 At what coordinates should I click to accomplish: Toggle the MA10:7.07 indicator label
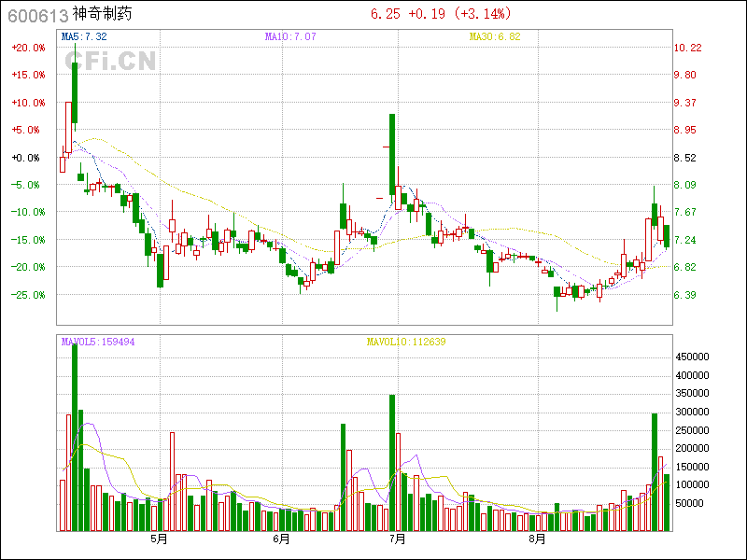(x=290, y=36)
